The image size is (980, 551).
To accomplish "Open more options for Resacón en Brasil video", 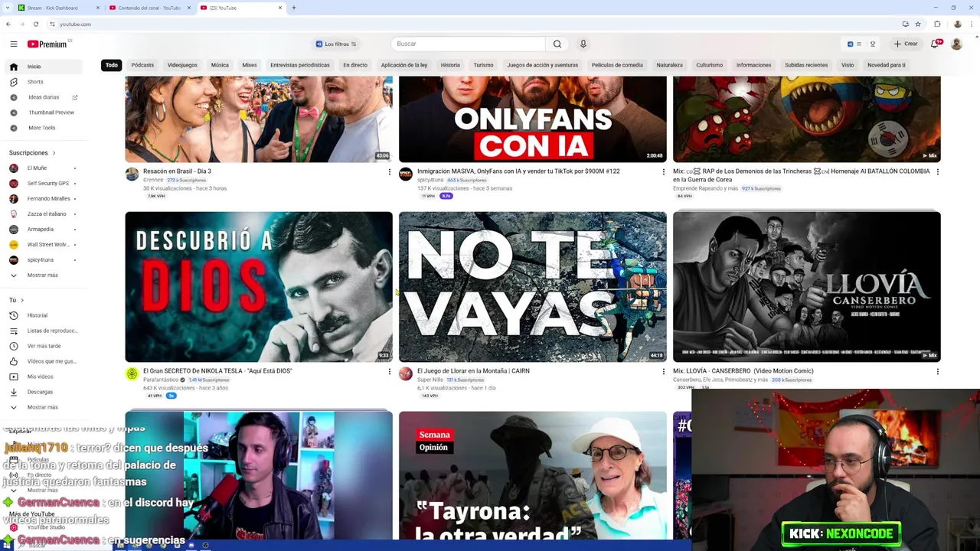I will (389, 172).
